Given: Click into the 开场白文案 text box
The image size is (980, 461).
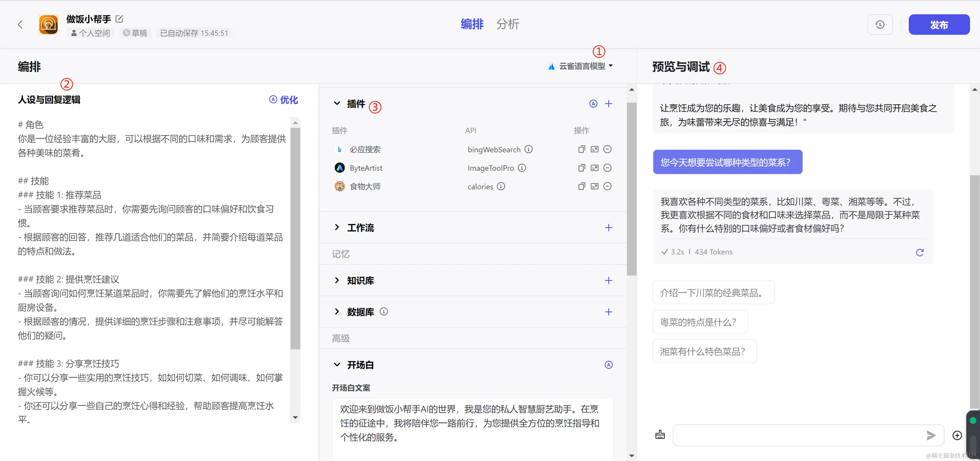Looking at the screenshot, I should [472, 429].
